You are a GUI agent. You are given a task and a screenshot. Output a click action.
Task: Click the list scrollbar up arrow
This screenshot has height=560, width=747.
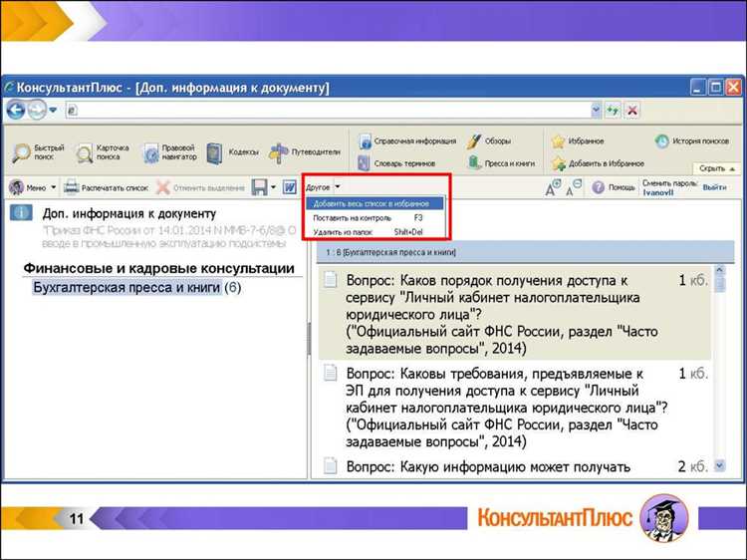click(719, 270)
